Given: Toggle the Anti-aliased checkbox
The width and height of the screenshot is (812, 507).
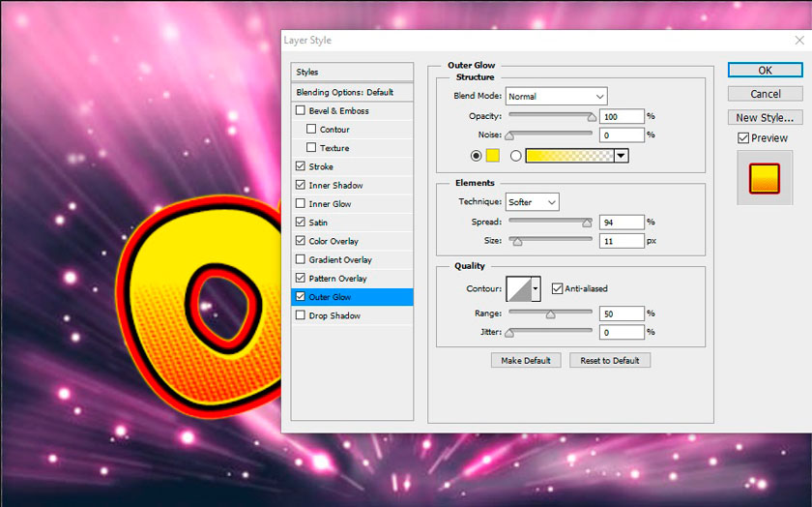Looking at the screenshot, I should tap(557, 288).
